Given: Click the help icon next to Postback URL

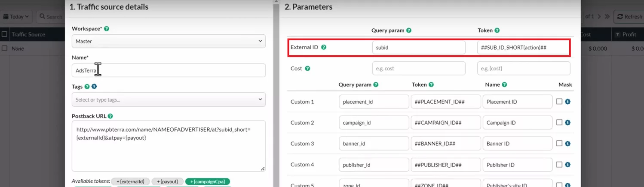Looking at the screenshot, I should pos(110,116).
